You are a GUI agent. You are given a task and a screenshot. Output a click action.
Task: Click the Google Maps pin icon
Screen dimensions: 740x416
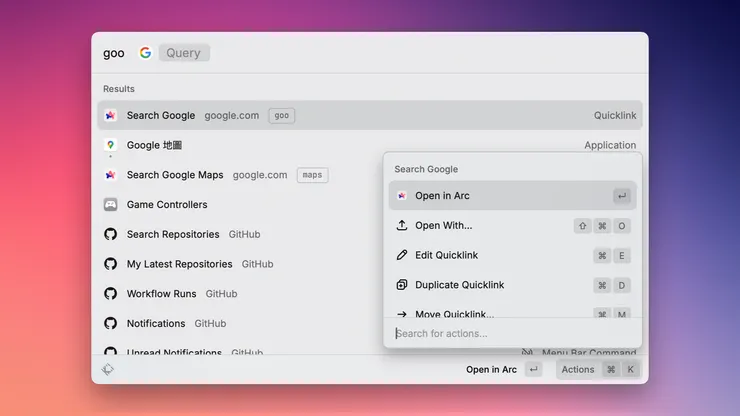click(x=110, y=145)
